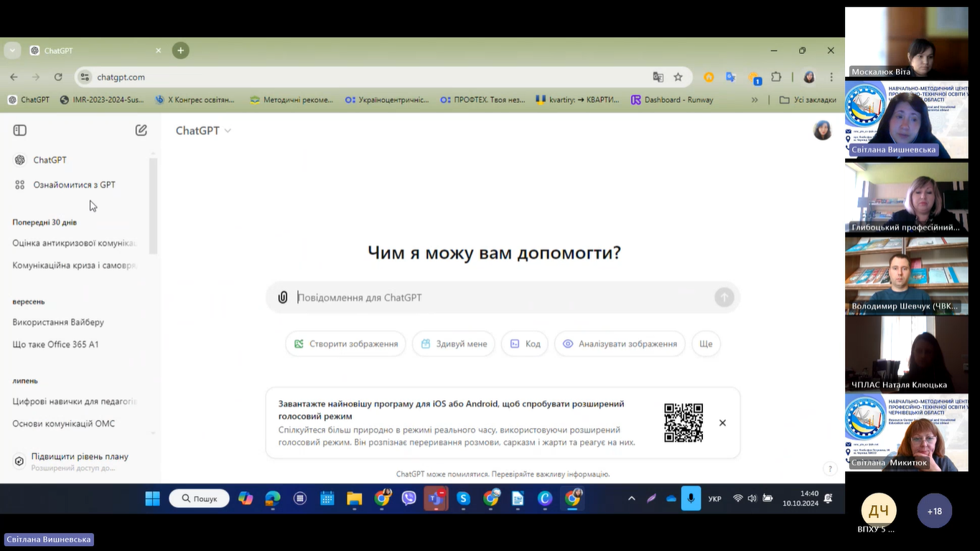Click the help question mark icon

(x=830, y=469)
